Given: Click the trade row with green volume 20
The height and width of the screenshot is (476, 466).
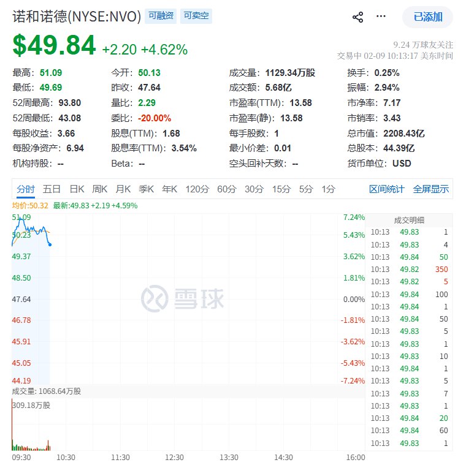Looking at the screenshot, I should [x=409, y=418].
